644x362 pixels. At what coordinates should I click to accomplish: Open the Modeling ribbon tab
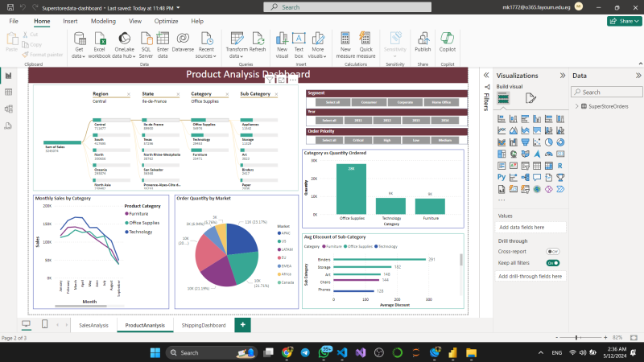(x=103, y=21)
